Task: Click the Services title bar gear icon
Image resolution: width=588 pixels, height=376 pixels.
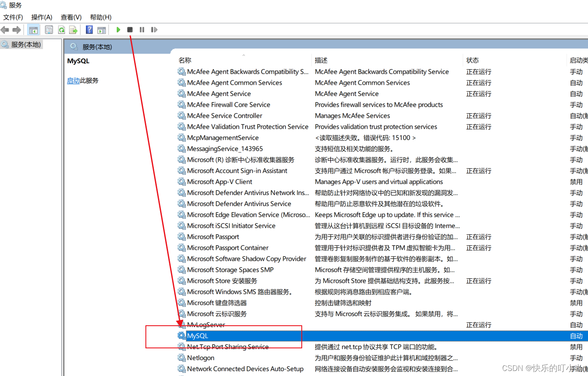Action: pos(3,5)
